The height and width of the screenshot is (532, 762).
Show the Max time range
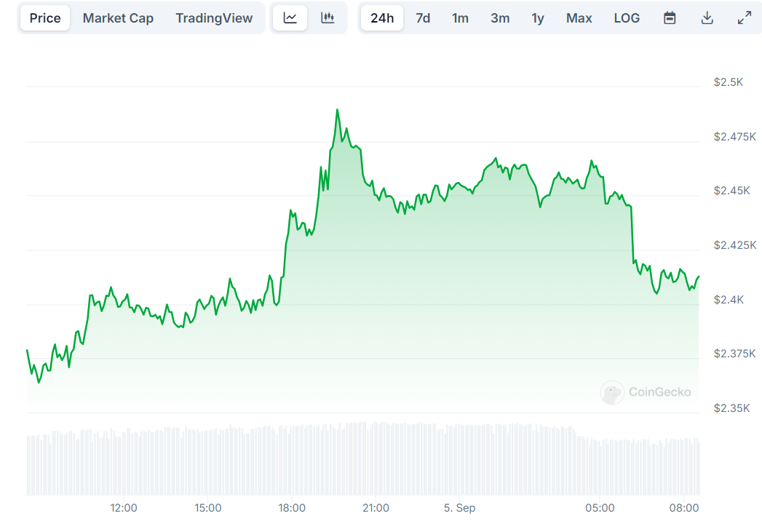pyautogui.click(x=579, y=18)
